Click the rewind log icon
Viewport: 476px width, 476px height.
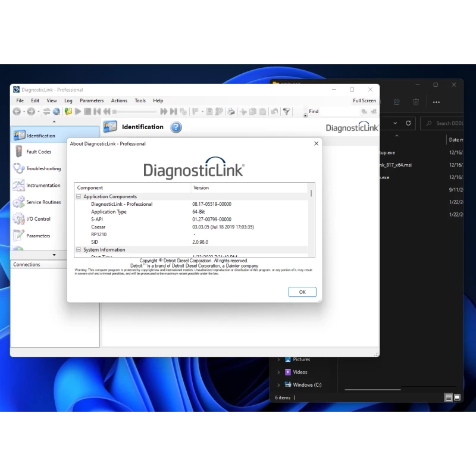(107, 111)
